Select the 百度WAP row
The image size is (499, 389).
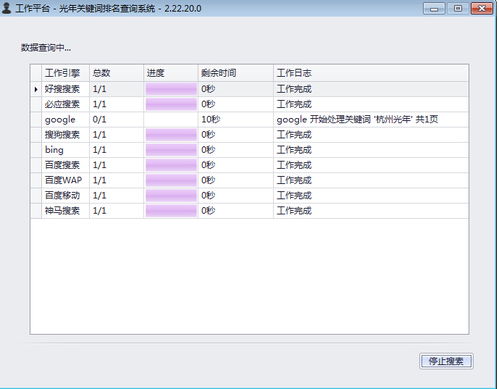pos(249,180)
